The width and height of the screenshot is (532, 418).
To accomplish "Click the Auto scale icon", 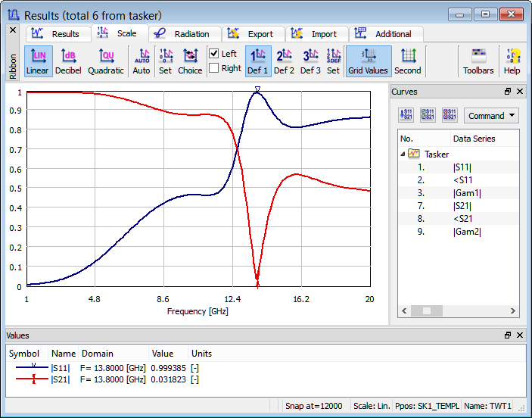I will (142, 55).
